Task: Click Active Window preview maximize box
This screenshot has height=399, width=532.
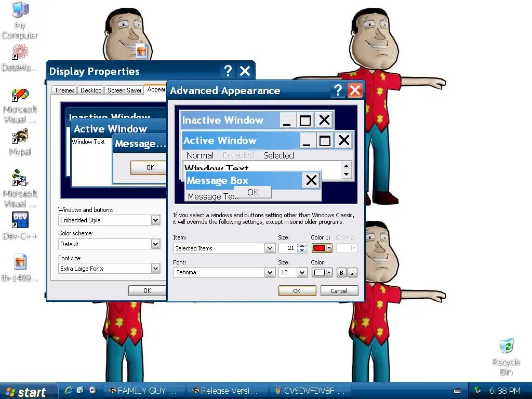Action: (x=325, y=140)
